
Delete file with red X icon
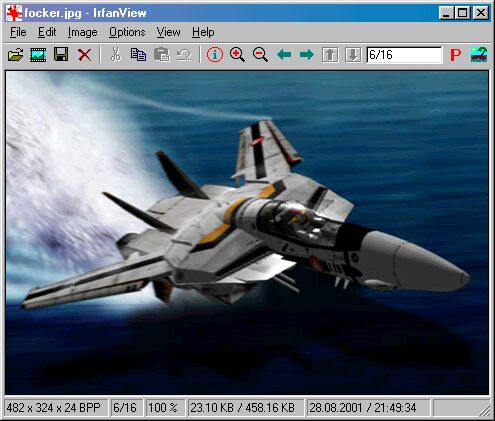pos(85,55)
